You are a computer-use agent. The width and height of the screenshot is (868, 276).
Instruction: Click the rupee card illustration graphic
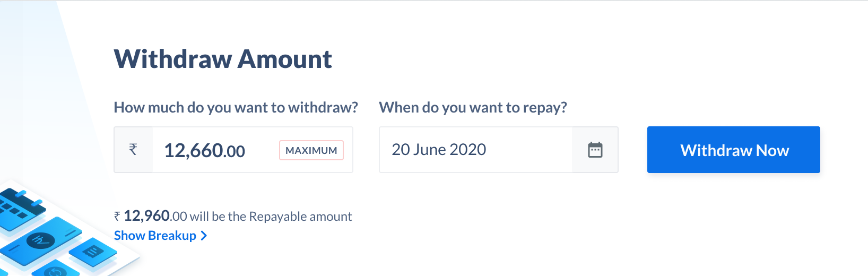click(x=41, y=241)
